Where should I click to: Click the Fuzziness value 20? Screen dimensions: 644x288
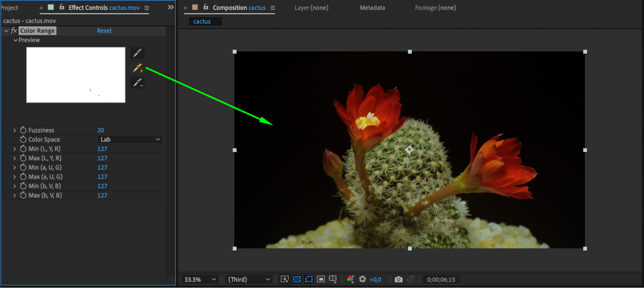pos(101,130)
